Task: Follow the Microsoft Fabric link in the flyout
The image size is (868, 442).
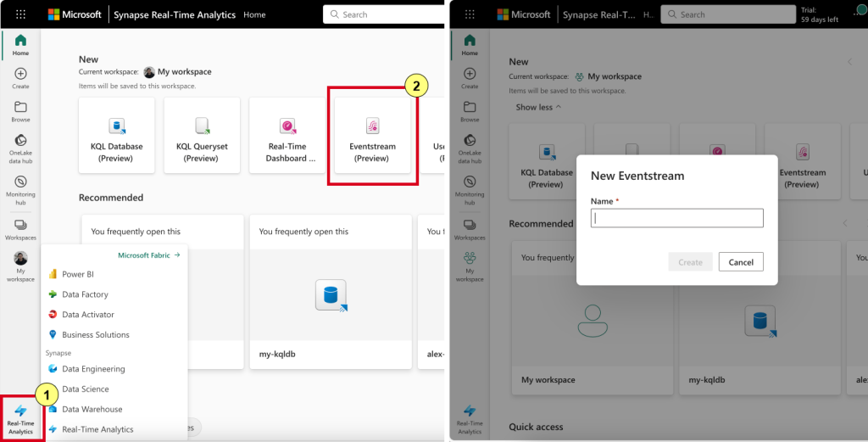Action: 148,255
